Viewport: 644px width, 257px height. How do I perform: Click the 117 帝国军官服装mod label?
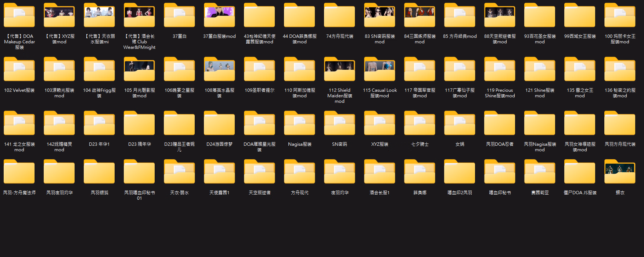click(x=420, y=93)
